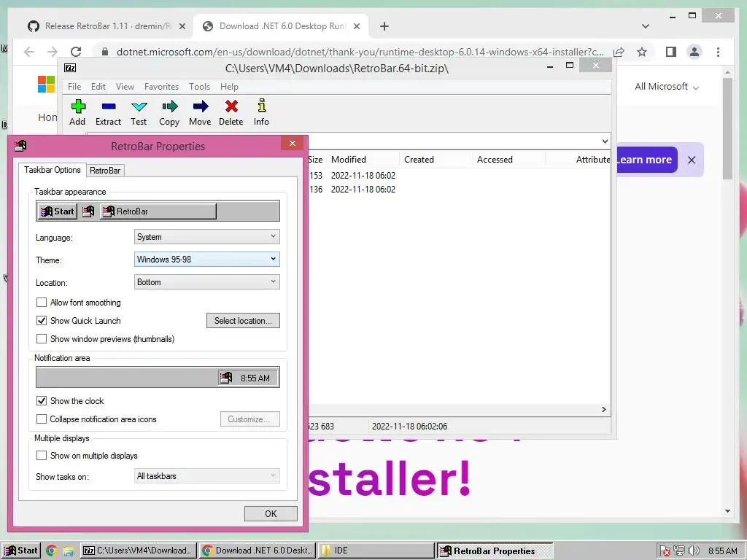Switch to Release RetroBar 1.11 Chrome tab
747x560 pixels.
pyautogui.click(x=107, y=26)
